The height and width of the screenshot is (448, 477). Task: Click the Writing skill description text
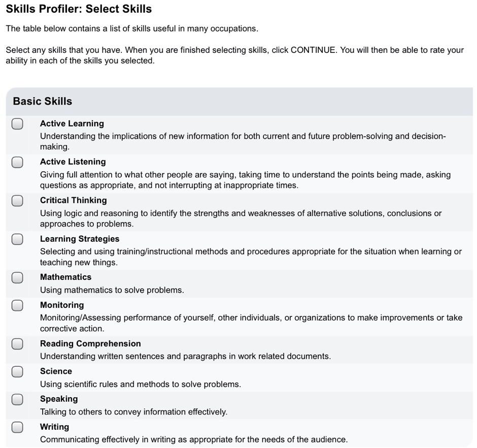click(194, 439)
